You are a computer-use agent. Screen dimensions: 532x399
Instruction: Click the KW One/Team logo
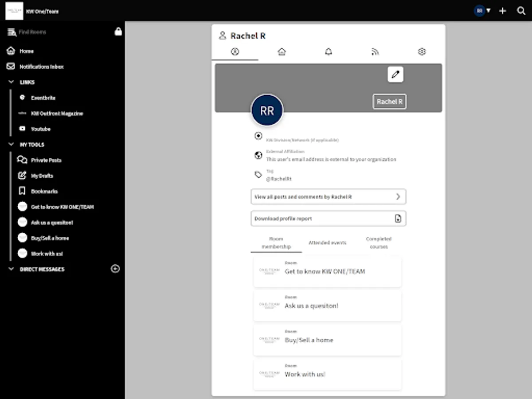(x=14, y=11)
